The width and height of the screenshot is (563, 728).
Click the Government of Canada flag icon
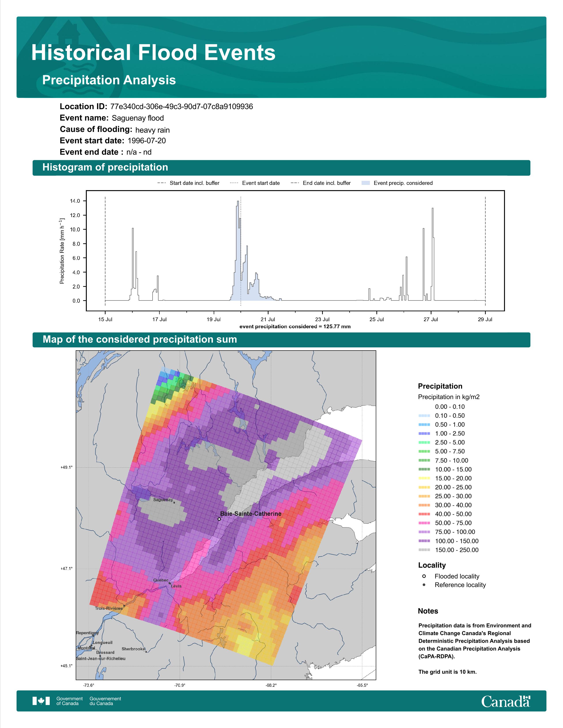click(41, 701)
